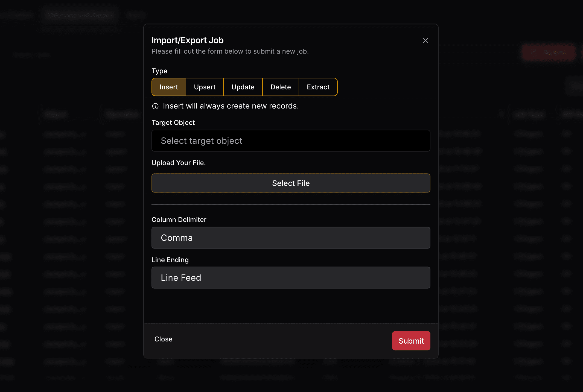Click the Close text button
This screenshot has height=392, width=583.
point(163,339)
